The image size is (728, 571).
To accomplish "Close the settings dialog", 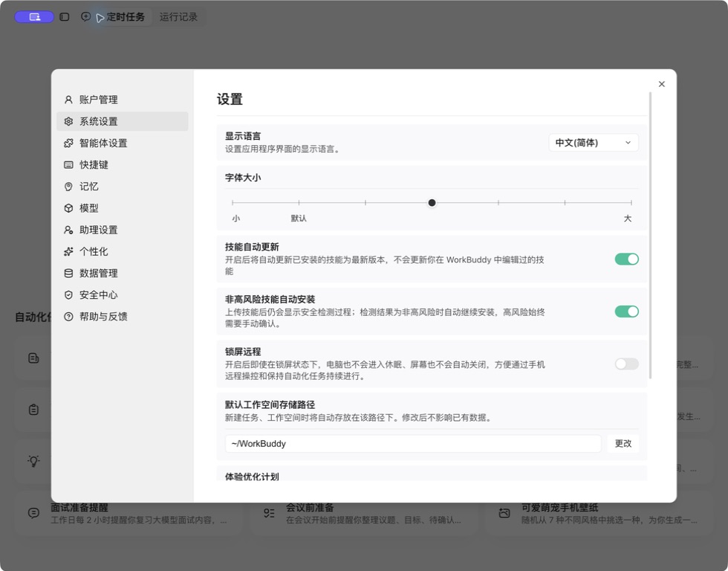I will 662,84.
